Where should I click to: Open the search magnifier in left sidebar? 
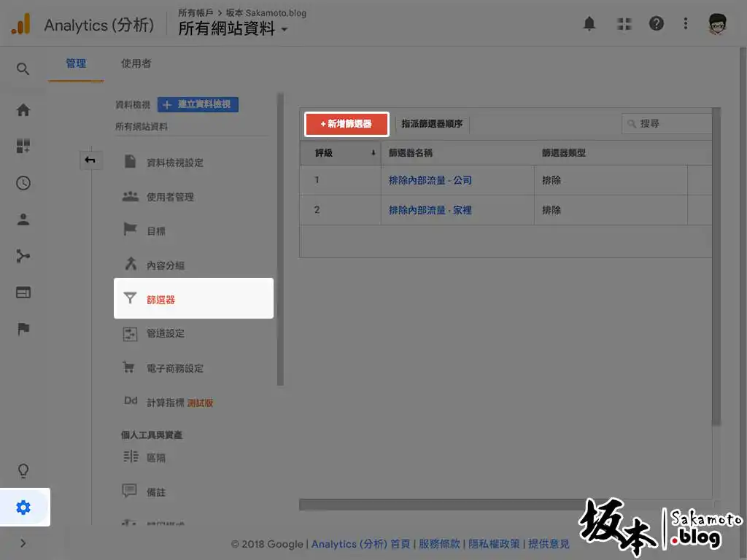click(x=23, y=69)
